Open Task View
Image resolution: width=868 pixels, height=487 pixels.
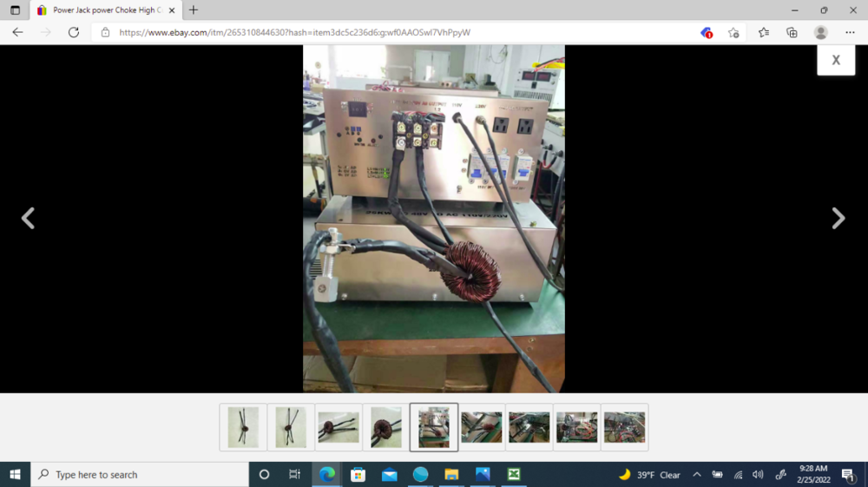coord(294,474)
